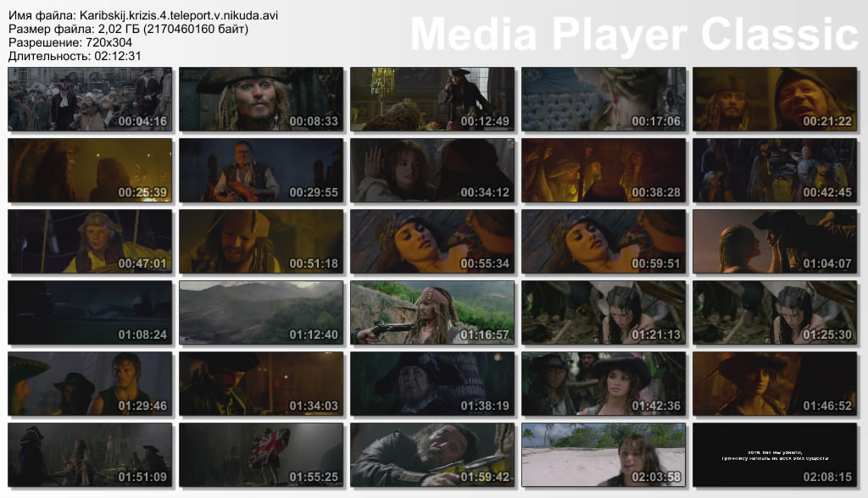Pick the mountain landscape frame 01:12:40
The width and height of the screenshot is (868, 498).
tap(261, 313)
